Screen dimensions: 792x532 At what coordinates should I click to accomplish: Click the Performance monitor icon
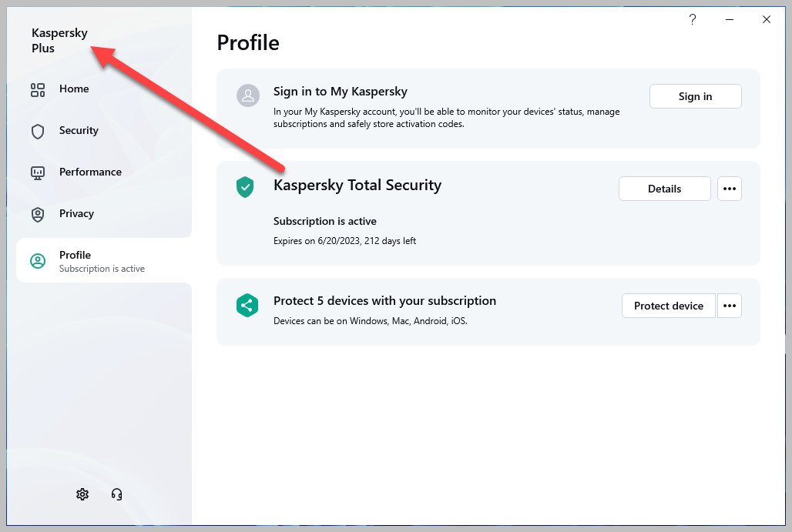[x=38, y=173]
